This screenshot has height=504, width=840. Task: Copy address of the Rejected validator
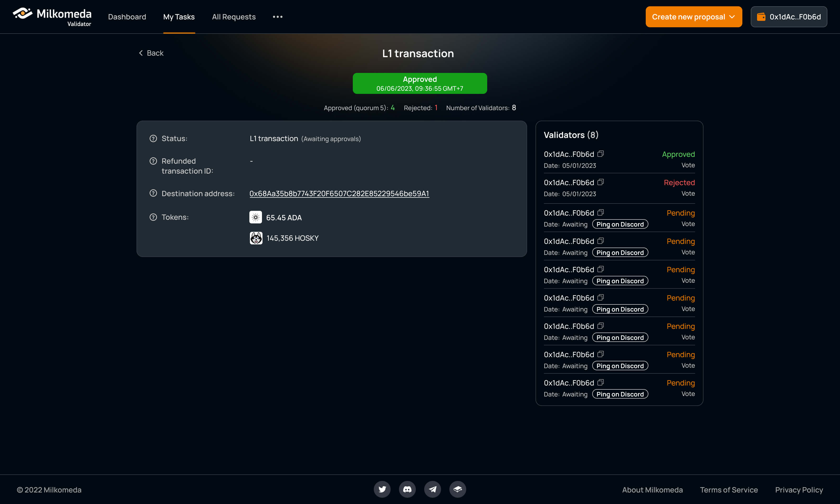pos(601,182)
